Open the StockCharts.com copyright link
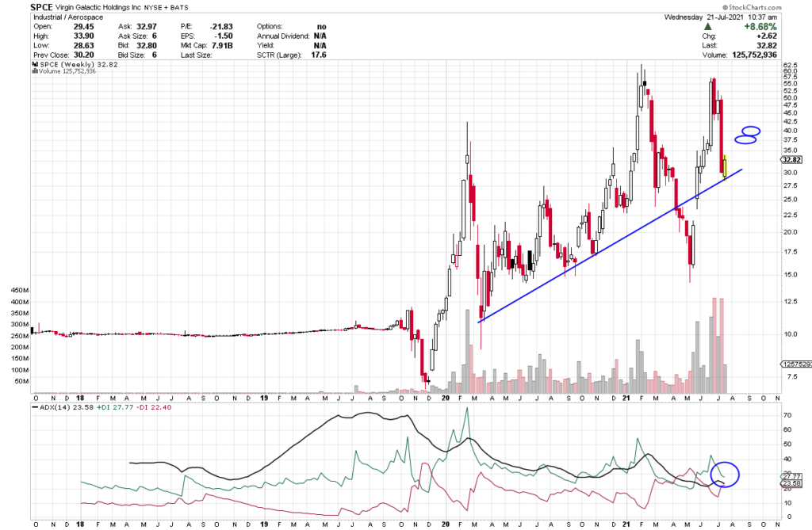The image size is (812, 530). coord(752,7)
